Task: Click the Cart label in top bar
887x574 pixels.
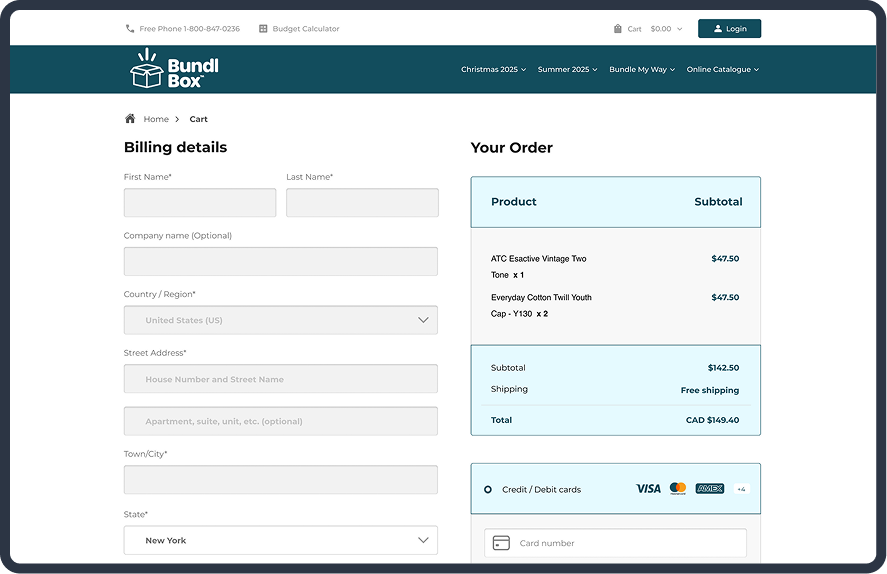Action: coord(635,29)
